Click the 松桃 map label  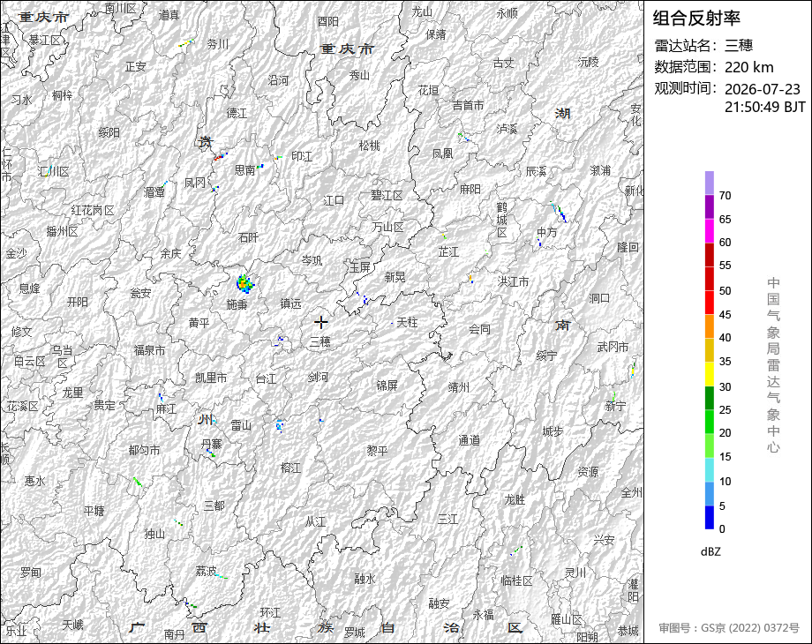click(x=369, y=146)
